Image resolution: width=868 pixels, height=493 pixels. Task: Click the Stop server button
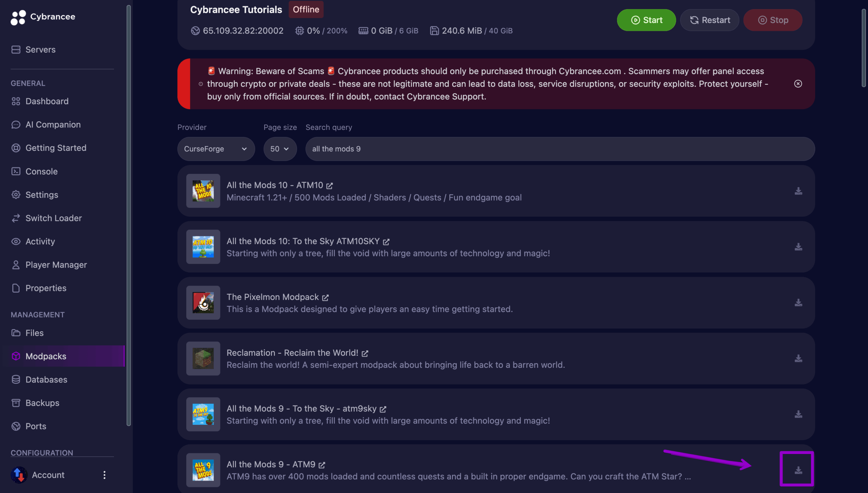coord(772,20)
